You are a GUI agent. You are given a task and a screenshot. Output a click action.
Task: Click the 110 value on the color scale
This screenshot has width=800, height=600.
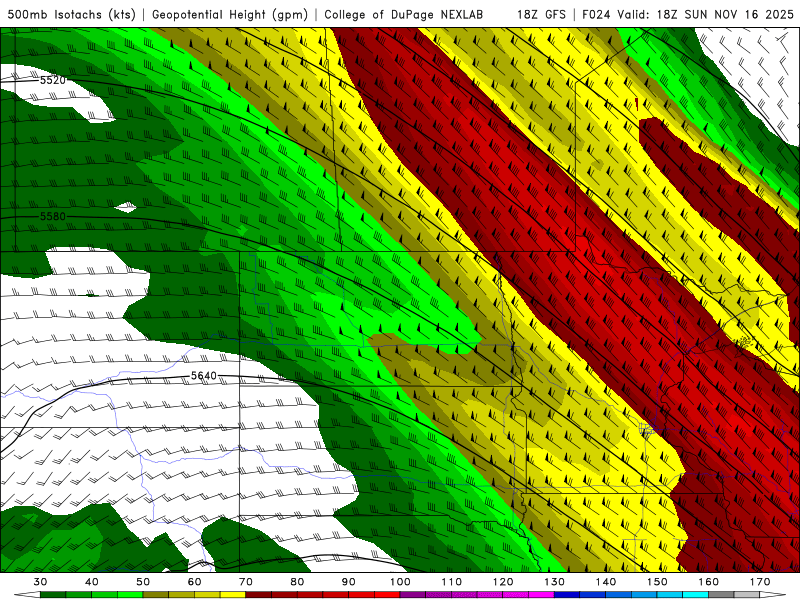(452, 582)
